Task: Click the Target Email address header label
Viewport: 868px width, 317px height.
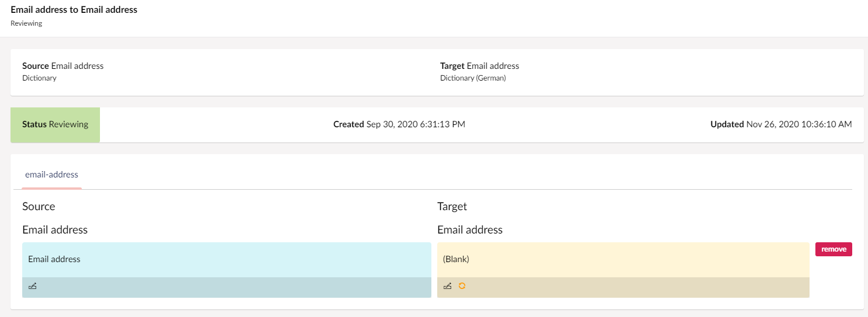Action: pos(479,66)
